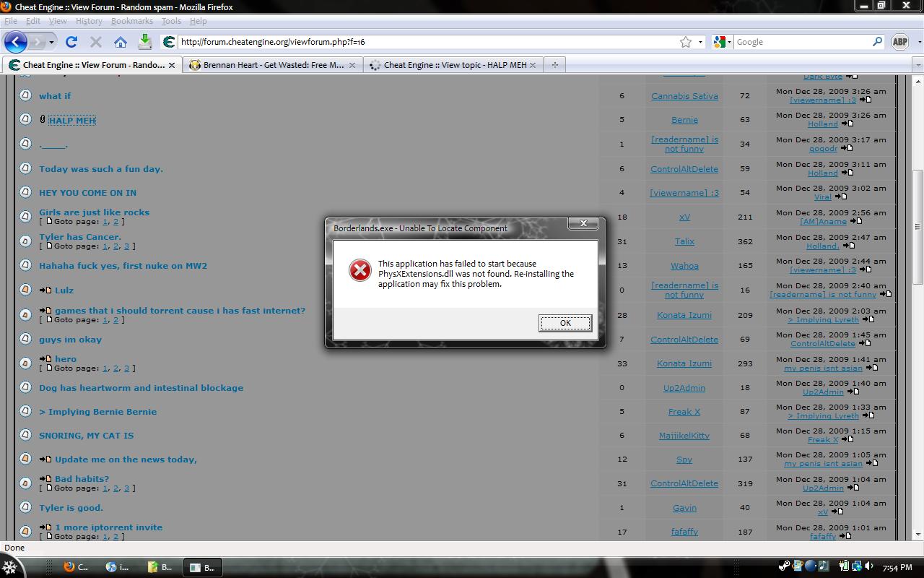View latest post icon in the what if row

point(866,100)
